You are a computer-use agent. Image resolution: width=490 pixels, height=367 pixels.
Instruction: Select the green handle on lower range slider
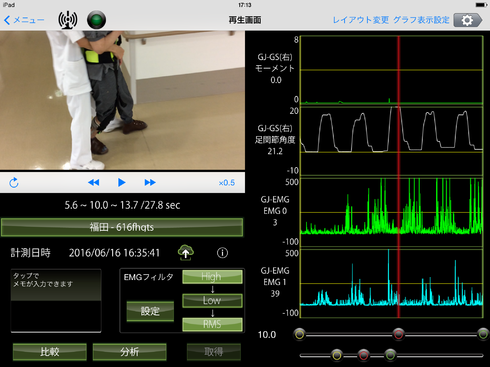pos(390,355)
